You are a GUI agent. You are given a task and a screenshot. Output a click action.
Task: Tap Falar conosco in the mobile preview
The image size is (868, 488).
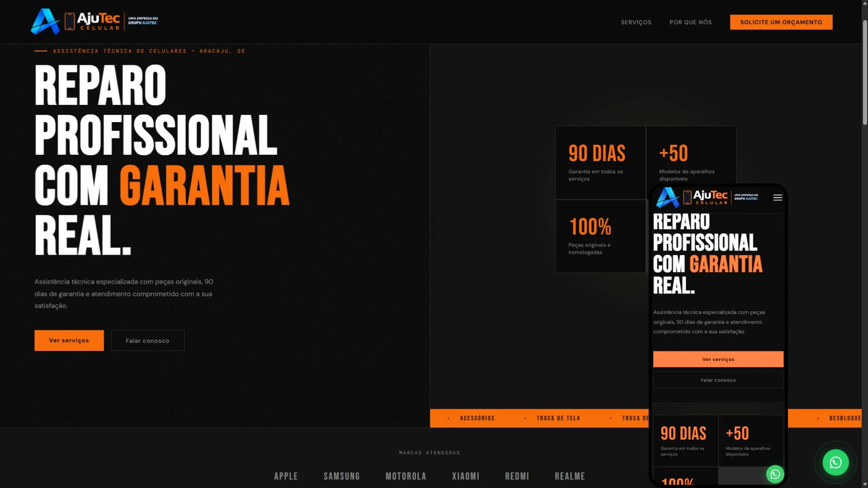coord(718,380)
